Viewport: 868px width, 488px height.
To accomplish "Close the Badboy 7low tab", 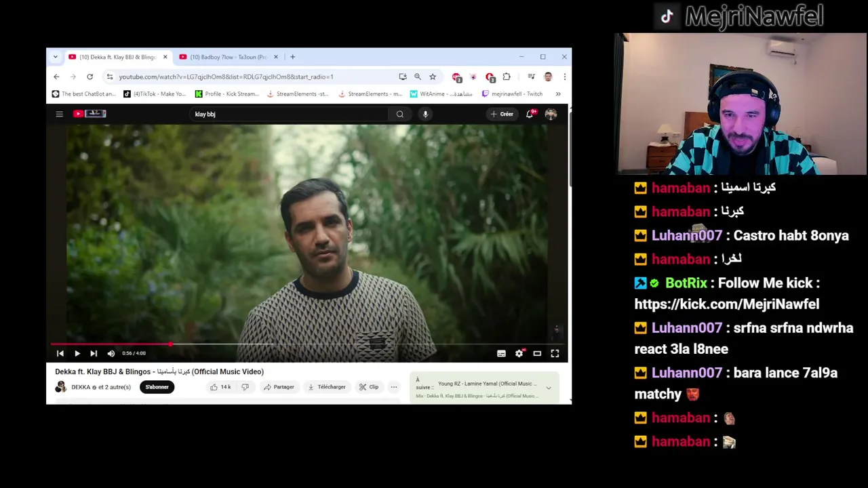I will point(275,57).
